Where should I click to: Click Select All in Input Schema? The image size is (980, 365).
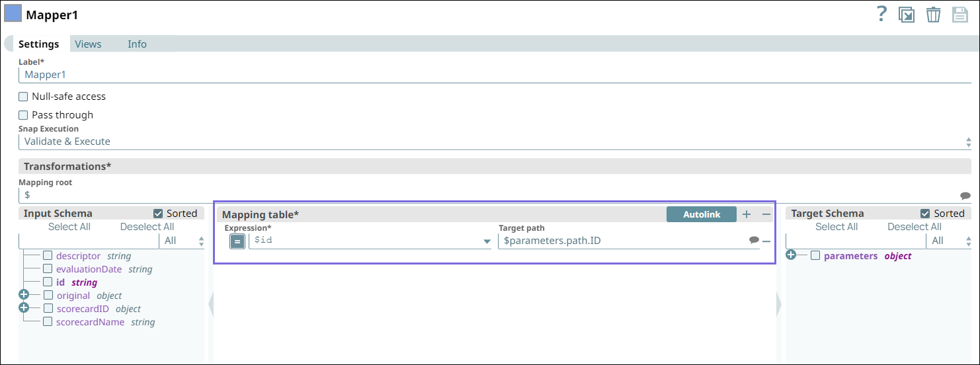69,227
